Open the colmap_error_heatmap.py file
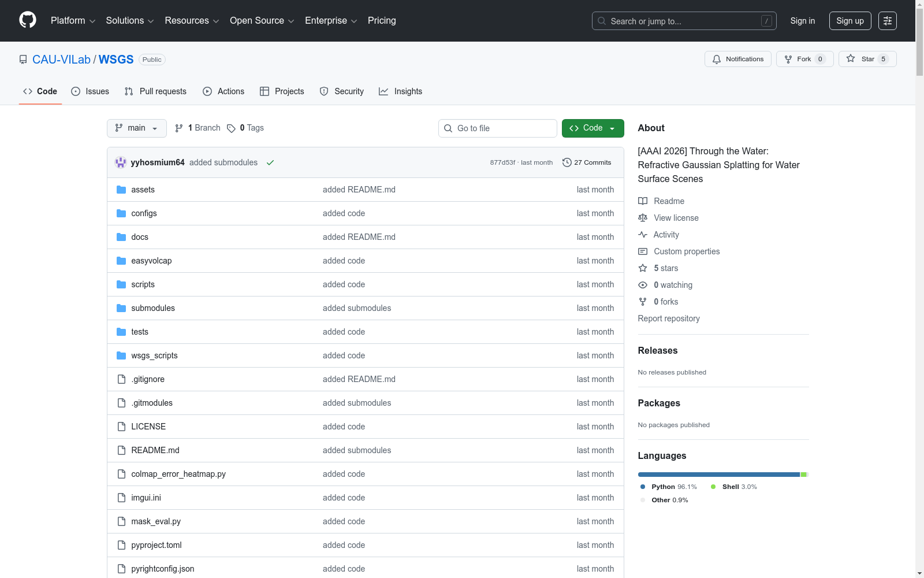 click(x=178, y=474)
